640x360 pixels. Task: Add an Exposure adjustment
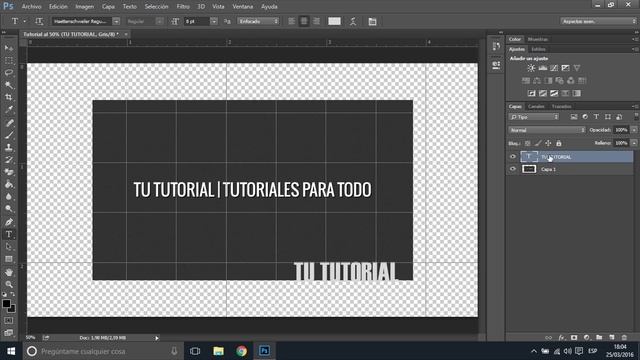(565, 68)
